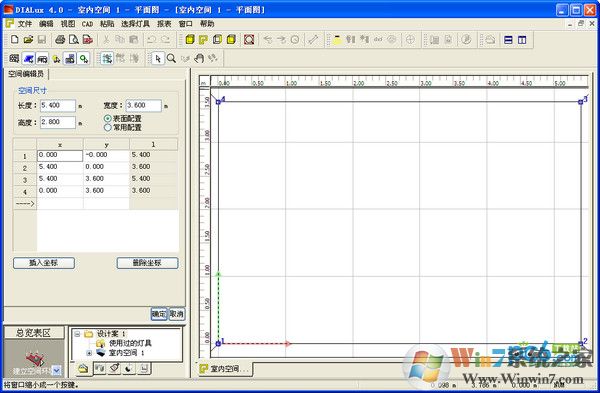This screenshot has height=393, width=600.
Task: Open the 窗口 menu
Action: 185,24
